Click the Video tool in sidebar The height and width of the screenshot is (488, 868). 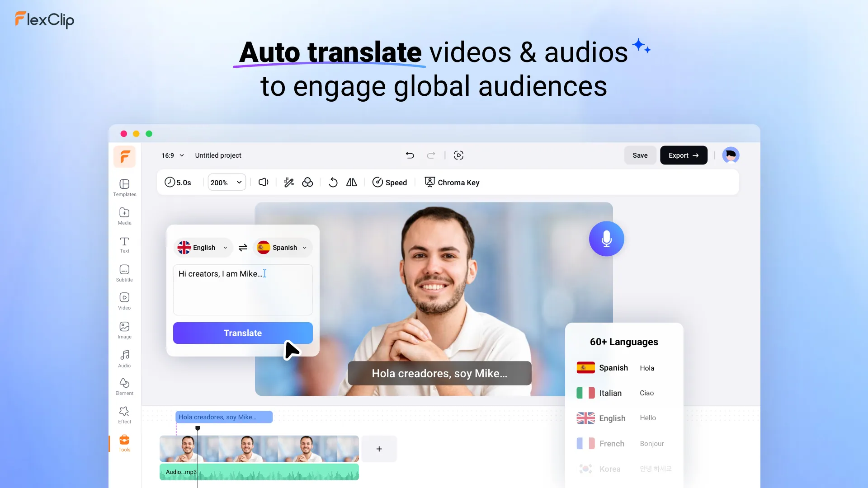point(124,301)
